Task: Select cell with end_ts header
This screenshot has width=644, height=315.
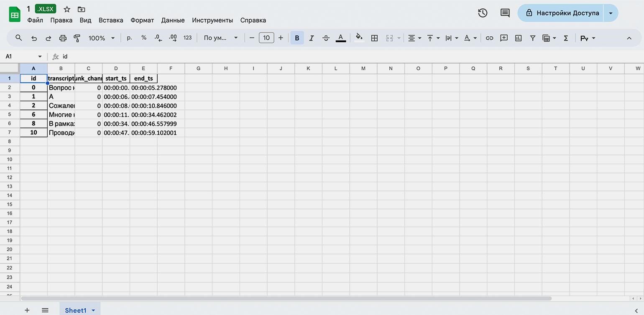Action: pos(143,78)
